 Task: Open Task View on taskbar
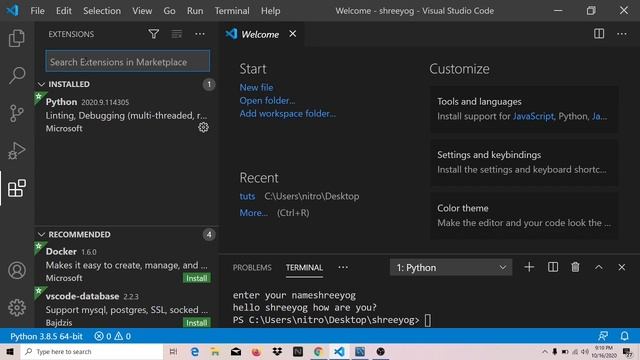click(173, 351)
